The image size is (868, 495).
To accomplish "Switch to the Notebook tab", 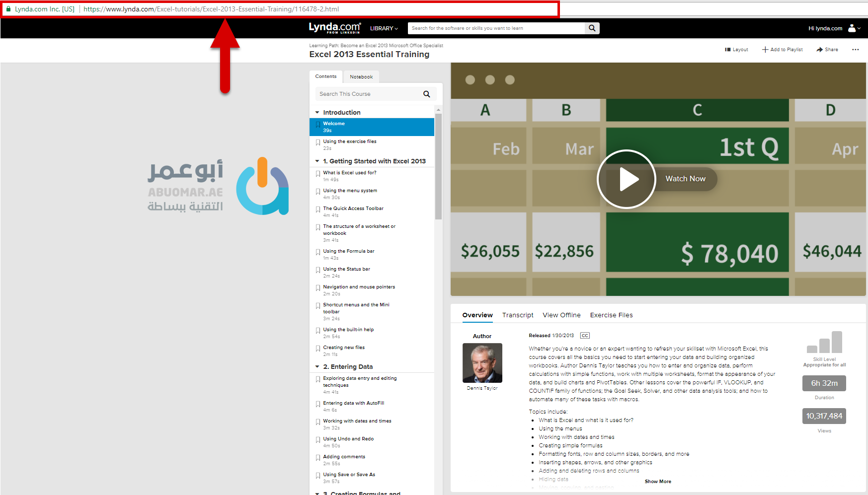I will point(361,77).
